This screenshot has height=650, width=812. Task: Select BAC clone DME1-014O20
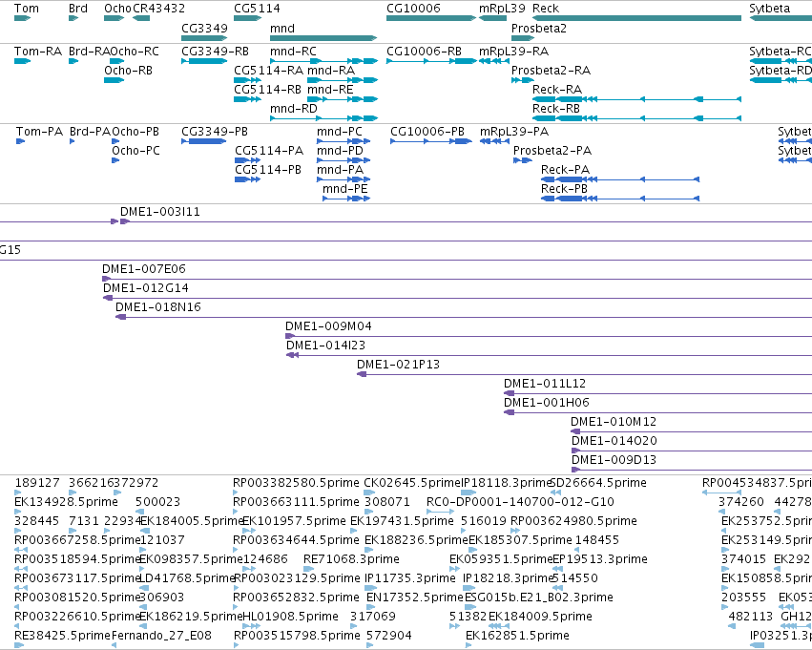[x=614, y=442]
